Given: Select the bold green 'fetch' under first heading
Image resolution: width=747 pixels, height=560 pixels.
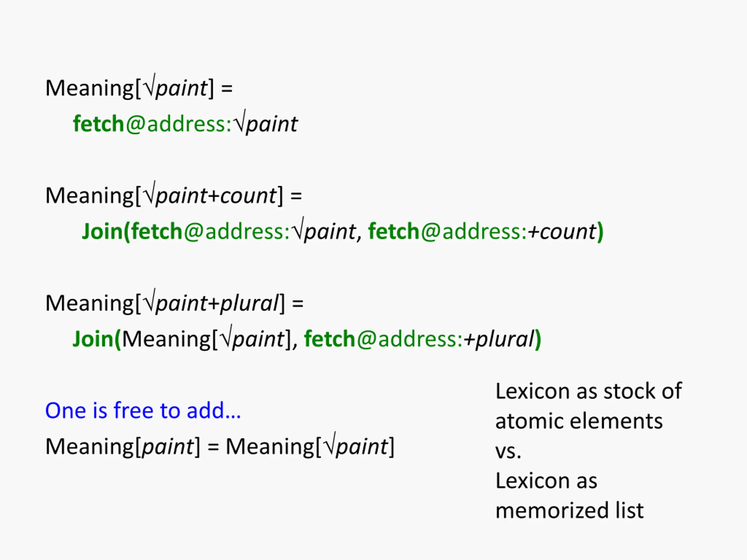Looking at the screenshot, I should pos(99,124).
